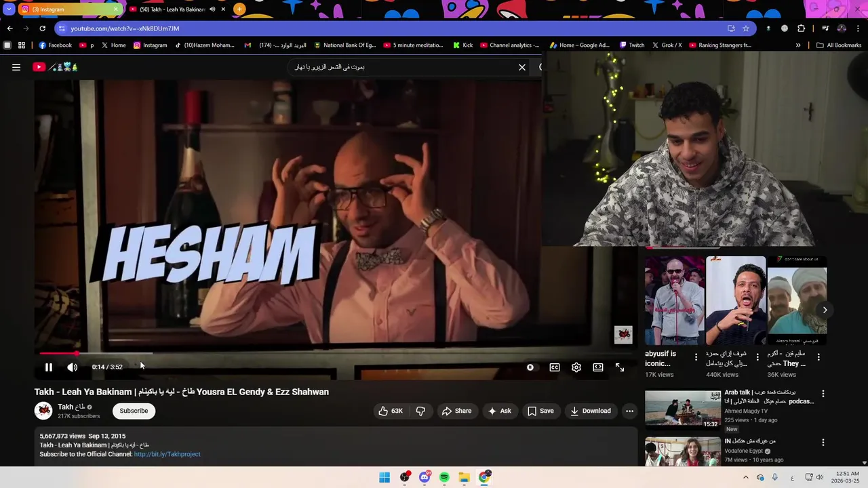868x488 pixels.
Task: Open the Grok / X bookmark
Action: click(x=667, y=45)
